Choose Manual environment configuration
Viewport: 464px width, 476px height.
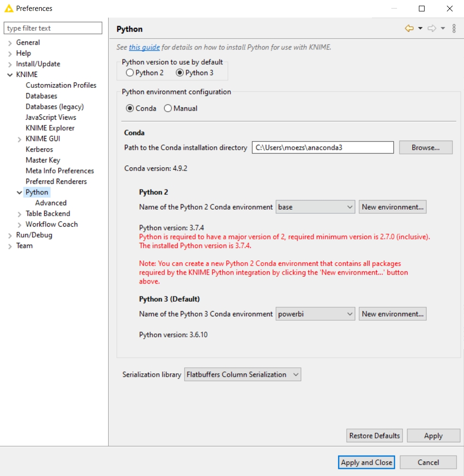point(168,108)
